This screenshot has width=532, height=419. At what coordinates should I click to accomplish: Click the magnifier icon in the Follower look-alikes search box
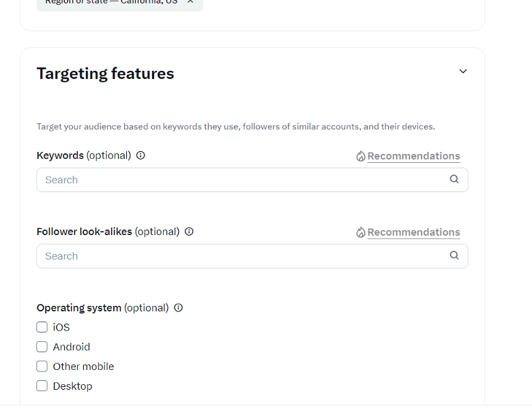[x=454, y=255]
